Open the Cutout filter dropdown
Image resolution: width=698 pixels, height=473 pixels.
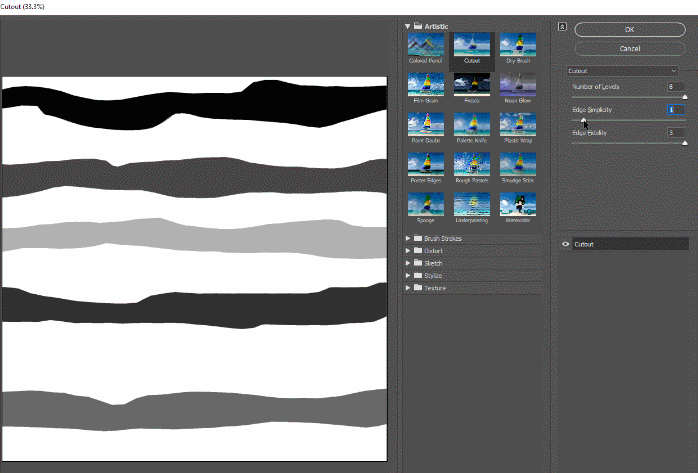pos(622,71)
